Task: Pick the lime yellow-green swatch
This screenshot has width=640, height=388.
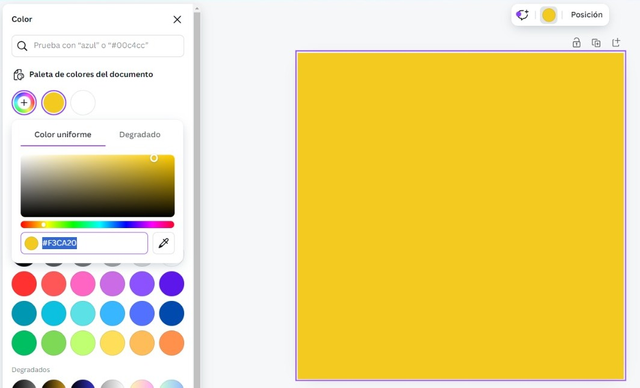Action: point(83,343)
